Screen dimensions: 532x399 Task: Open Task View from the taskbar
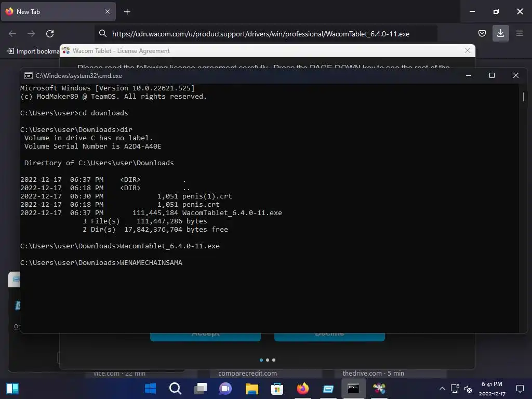201,389
